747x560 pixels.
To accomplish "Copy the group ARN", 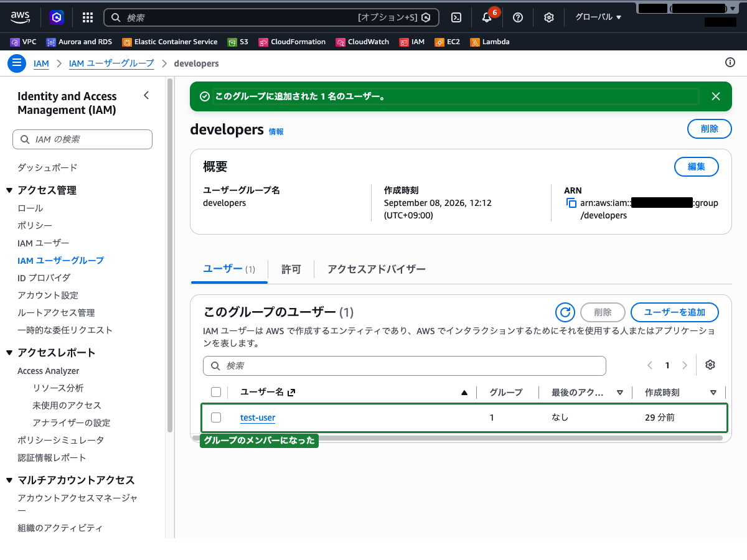I will (571, 203).
